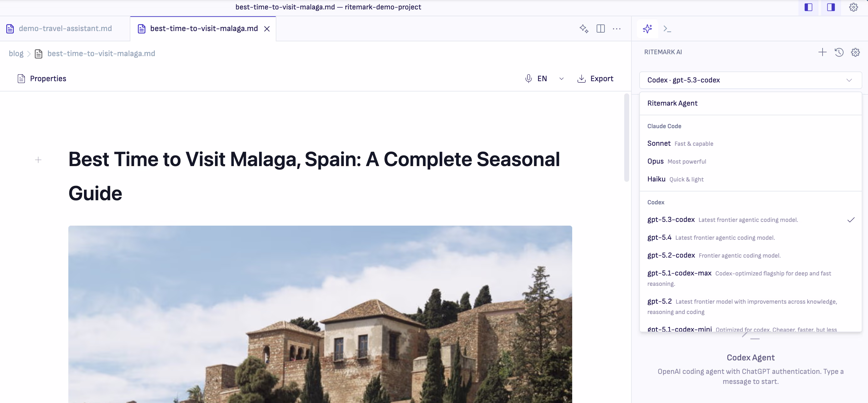
Task: Select the gpt-5.4 model option
Action: pyautogui.click(x=659, y=237)
